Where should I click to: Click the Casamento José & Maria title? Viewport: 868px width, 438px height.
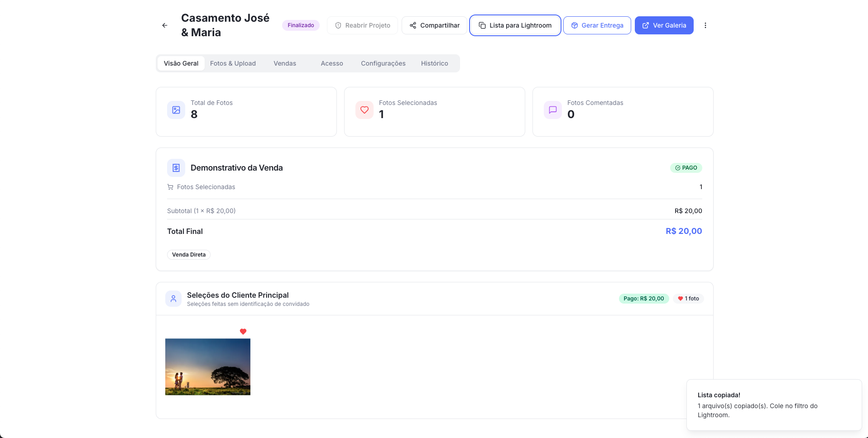(x=225, y=25)
